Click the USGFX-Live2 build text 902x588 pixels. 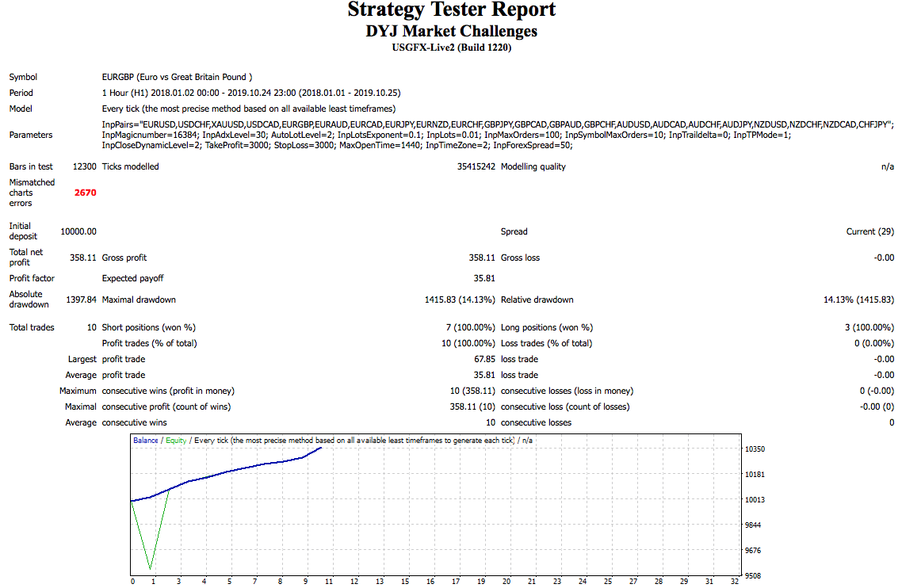[452, 48]
